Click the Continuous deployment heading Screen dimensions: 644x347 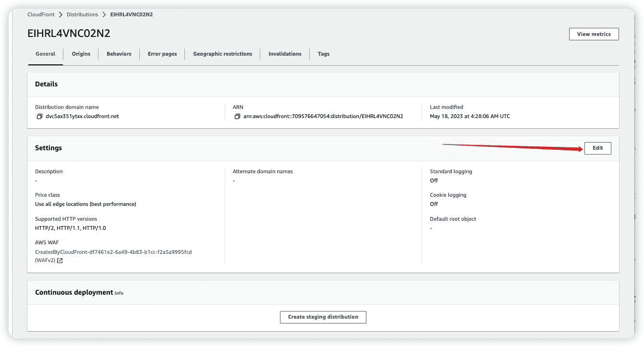point(74,292)
